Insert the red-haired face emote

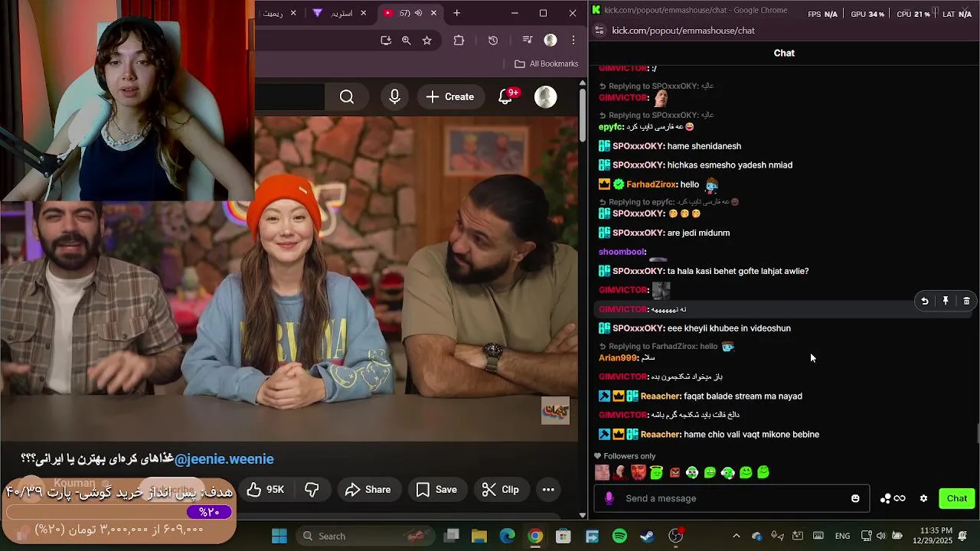click(x=639, y=473)
